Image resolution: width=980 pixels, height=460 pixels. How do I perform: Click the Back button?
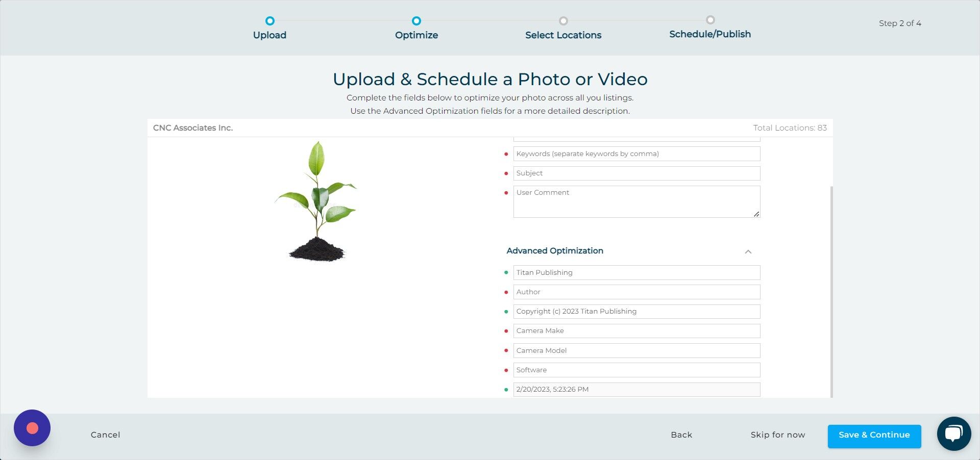pos(681,435)
